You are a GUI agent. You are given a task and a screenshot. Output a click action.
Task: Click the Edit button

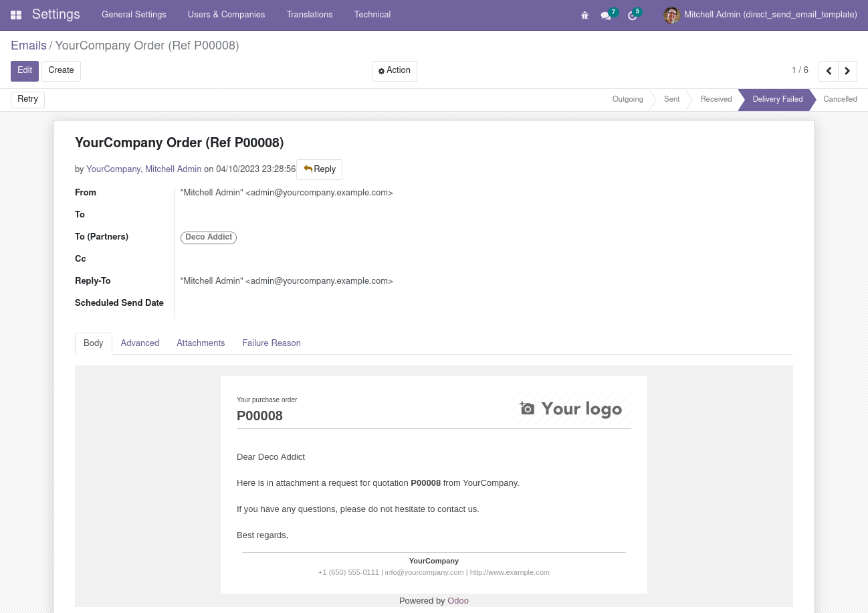(25, 71)
